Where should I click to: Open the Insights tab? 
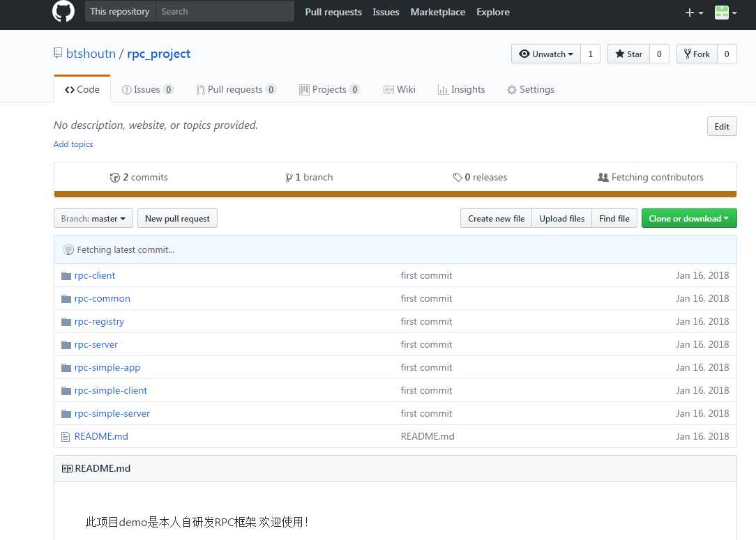461,90
